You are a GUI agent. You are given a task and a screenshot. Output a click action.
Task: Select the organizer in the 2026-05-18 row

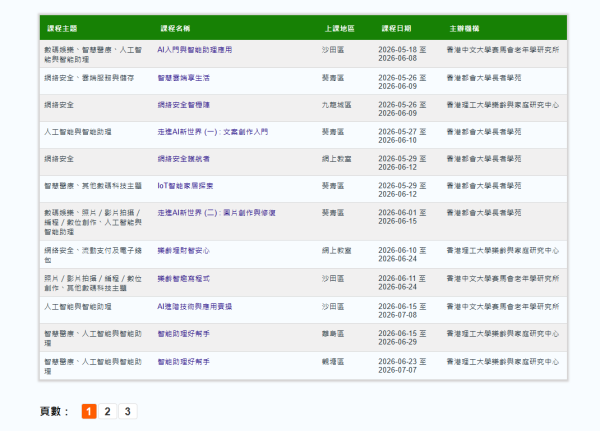pyautogui.click(x=503, y=50)
